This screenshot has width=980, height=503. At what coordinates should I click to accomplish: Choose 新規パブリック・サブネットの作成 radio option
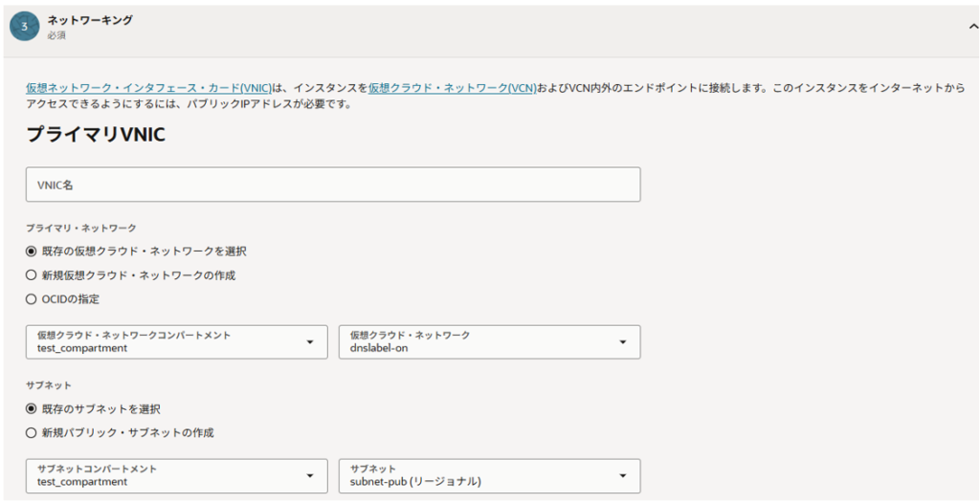(x=32, y=432)
